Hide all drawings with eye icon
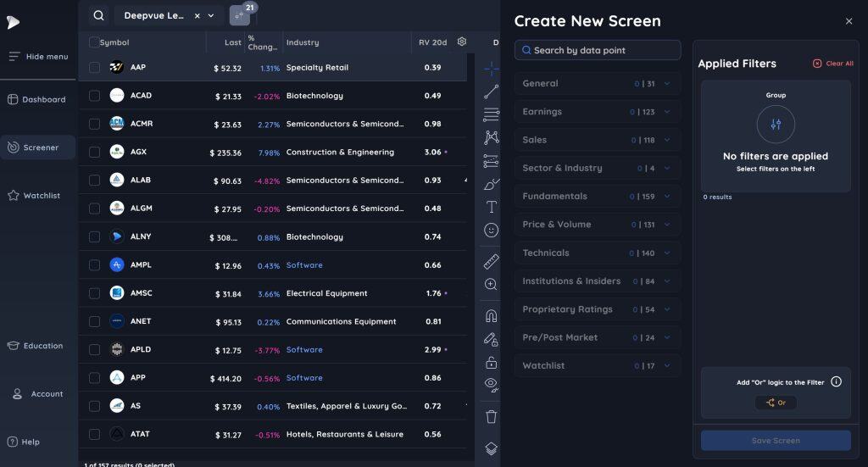 pos(491,385)
